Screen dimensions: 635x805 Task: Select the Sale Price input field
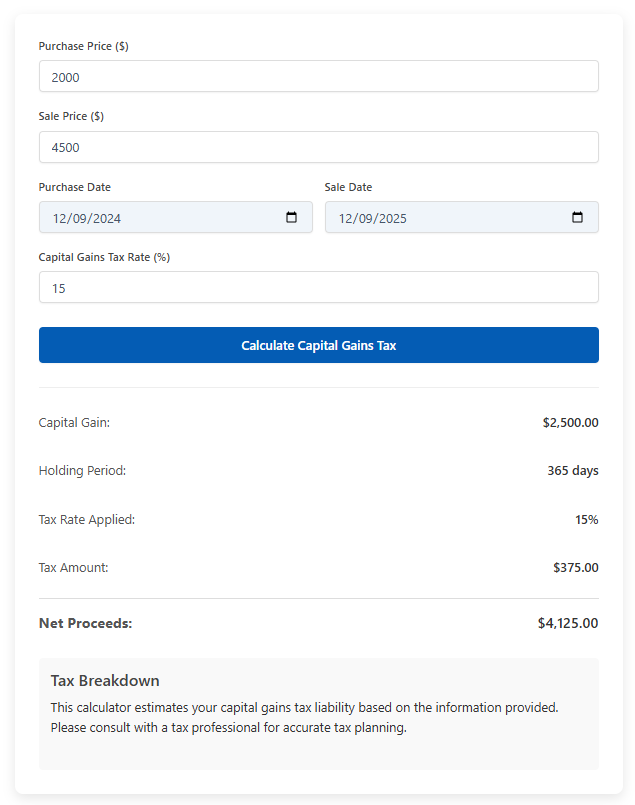pyautogui.click(x=318, y=147)
